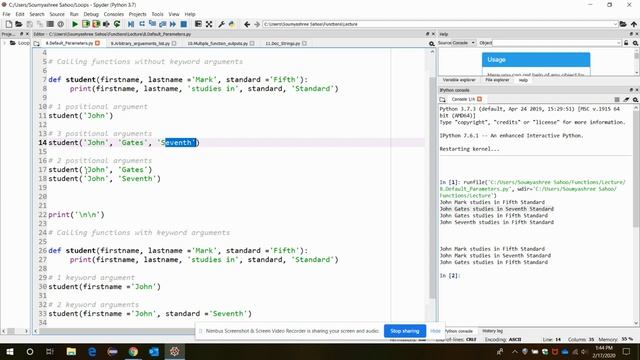Click the debugger step-over icon

(142, 24)
